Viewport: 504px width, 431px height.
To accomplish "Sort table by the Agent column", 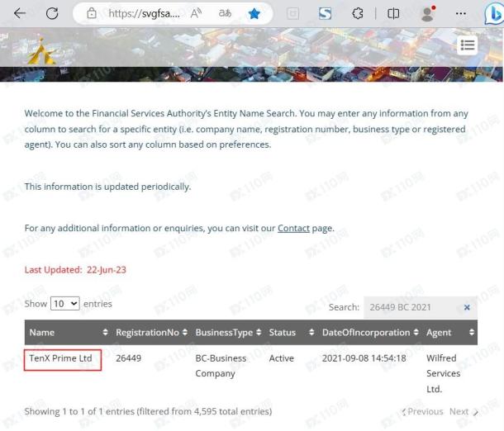I will (x=449, y=333).
